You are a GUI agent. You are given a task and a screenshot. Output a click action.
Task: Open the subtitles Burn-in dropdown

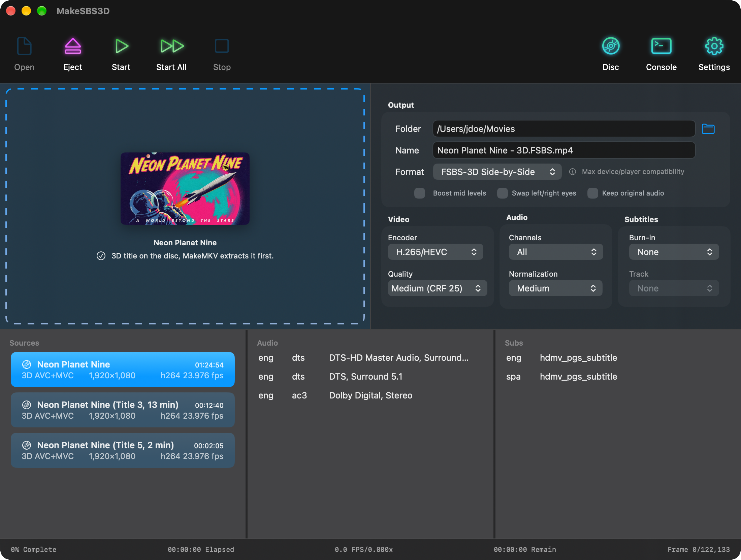pos(674,252)
